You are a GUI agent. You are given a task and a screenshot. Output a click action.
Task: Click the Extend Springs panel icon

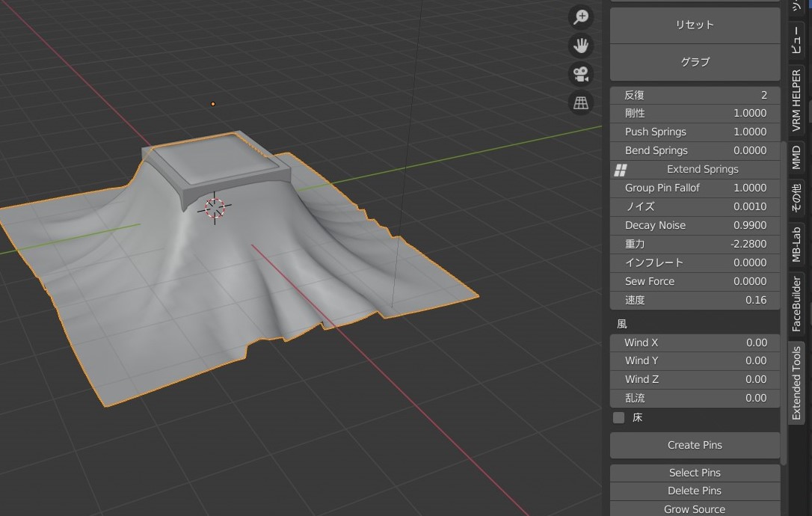click(x=621, y=170)
